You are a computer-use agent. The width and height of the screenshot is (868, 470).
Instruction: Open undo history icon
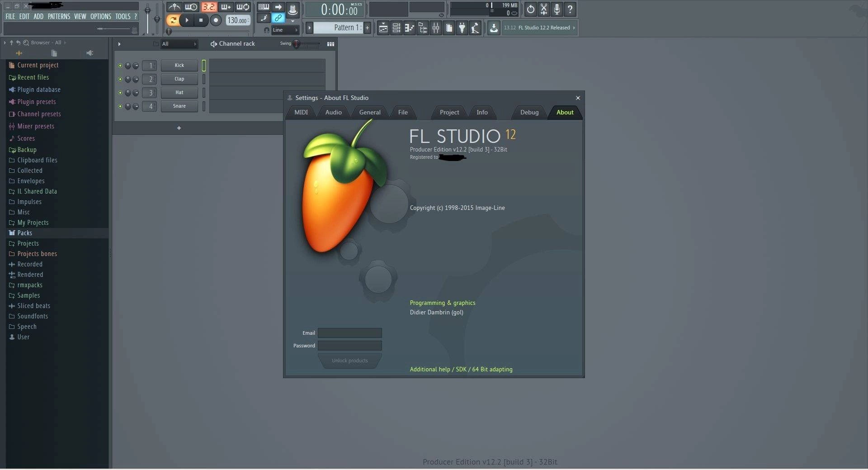[531, 9]
